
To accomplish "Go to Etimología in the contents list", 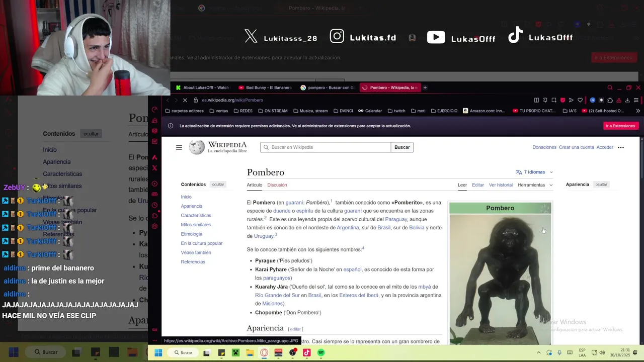I will [x=191, y=234].
